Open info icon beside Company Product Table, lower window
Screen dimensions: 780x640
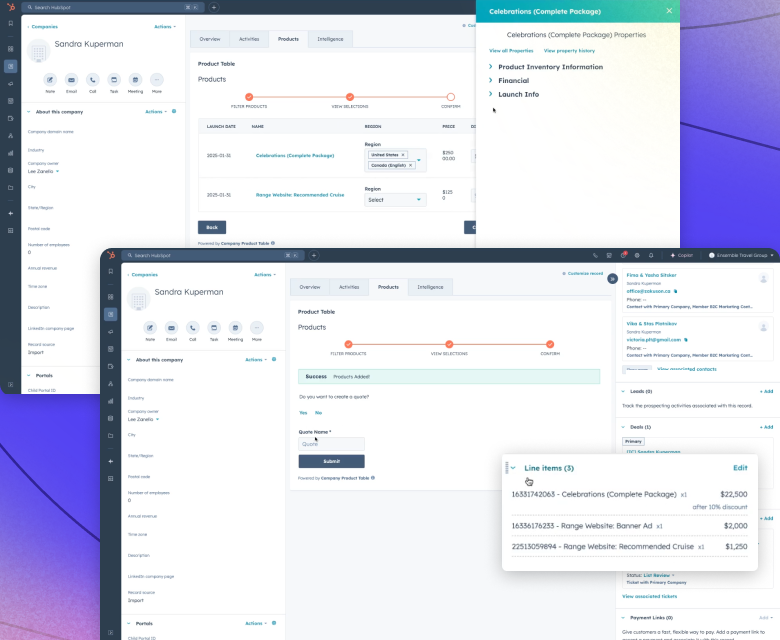[373, 478]
